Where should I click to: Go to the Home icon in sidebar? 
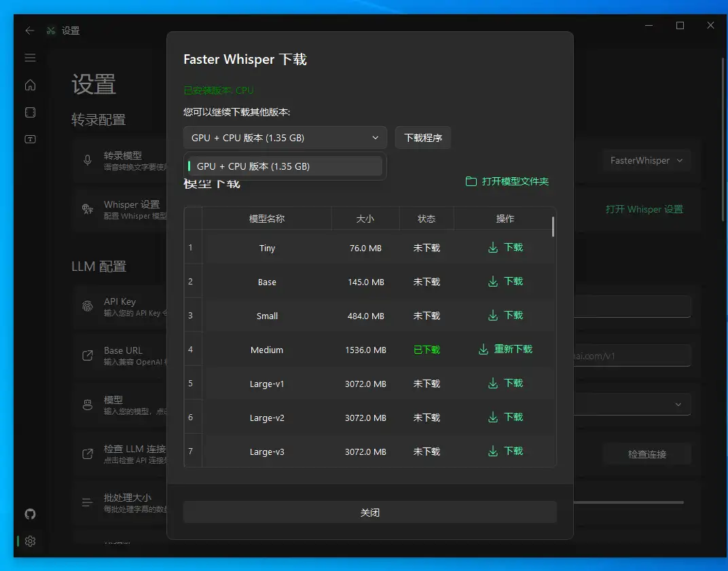(x=30, y=85)
